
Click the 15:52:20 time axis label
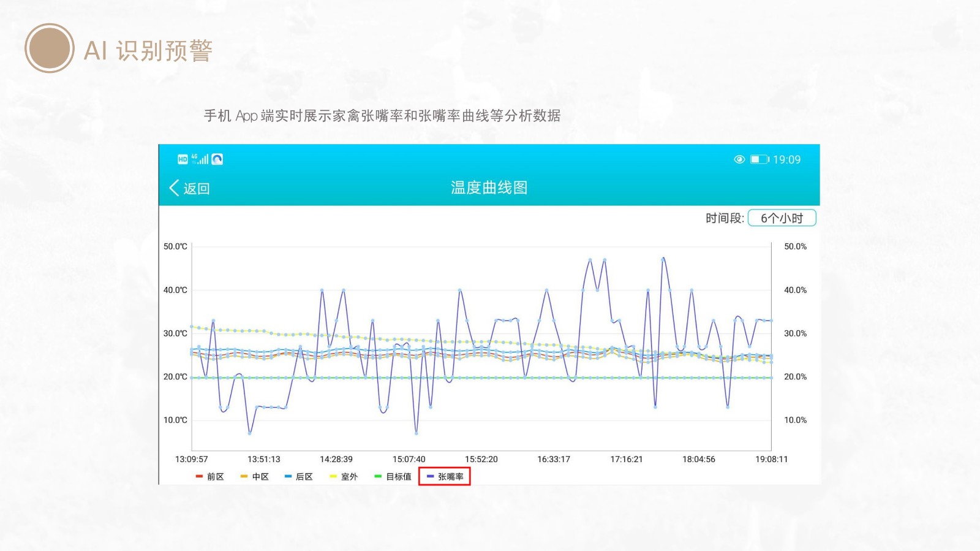coord(481,459)
